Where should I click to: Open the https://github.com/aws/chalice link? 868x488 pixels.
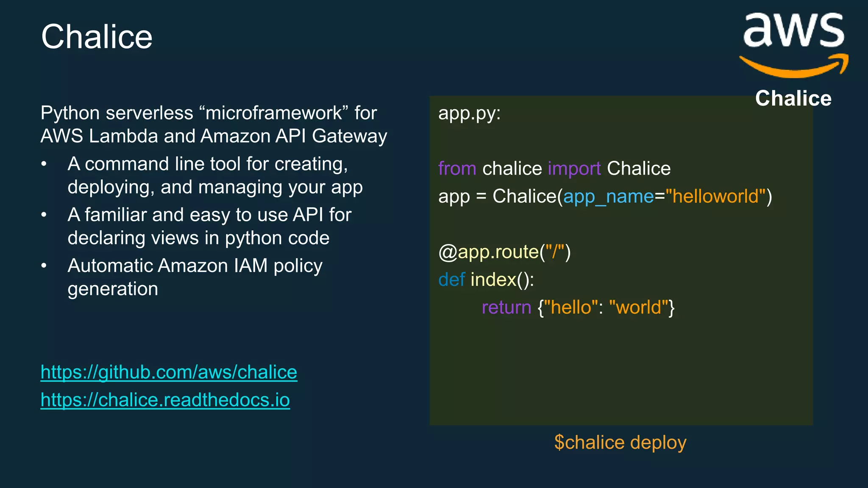pos(169,372)
